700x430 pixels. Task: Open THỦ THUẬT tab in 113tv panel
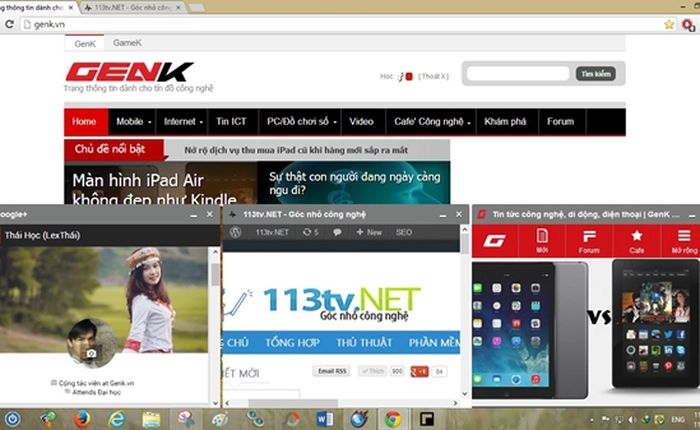point(364,342)
